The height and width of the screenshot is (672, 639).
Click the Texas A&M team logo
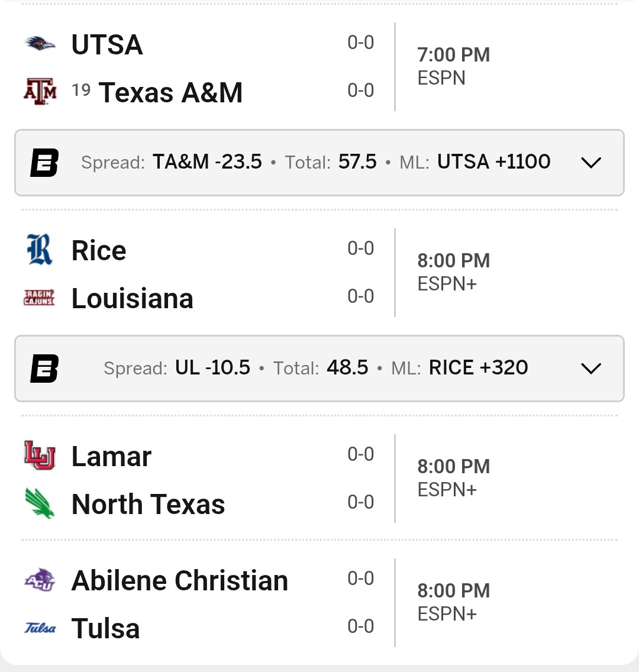point(40,92)
